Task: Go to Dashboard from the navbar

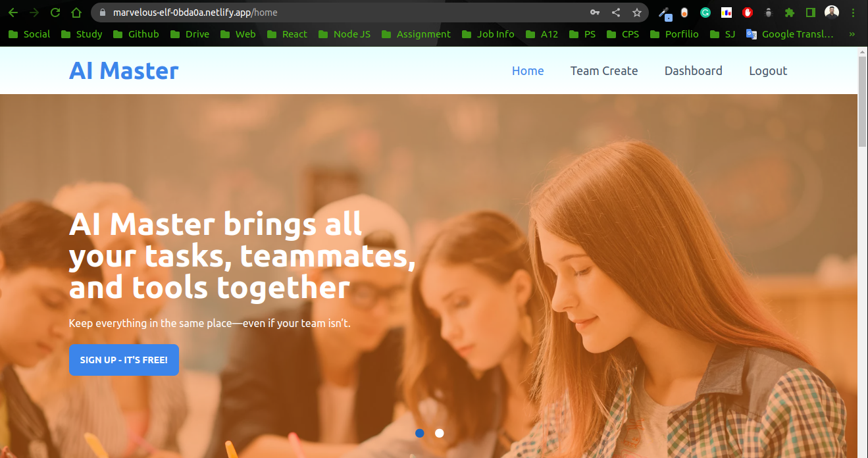Action: coord(694,70)
